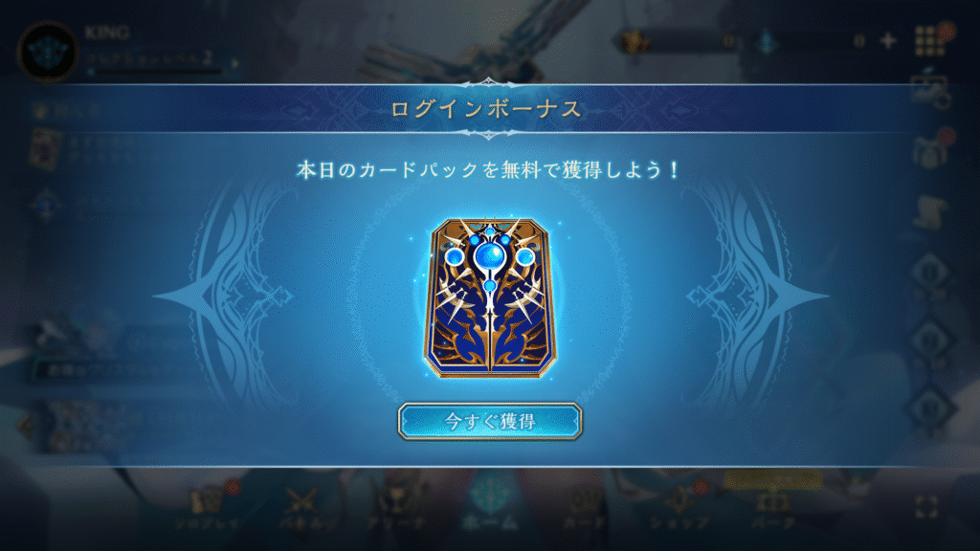The height and width of the screenshot is (551, 980).
Task: Click the blue crystal currency icon
Action: (767, 42)
